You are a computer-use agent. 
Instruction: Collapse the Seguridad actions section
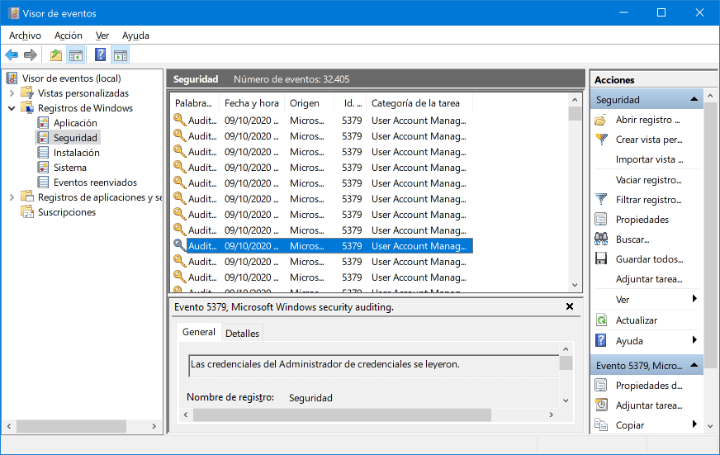pos(694,99)
